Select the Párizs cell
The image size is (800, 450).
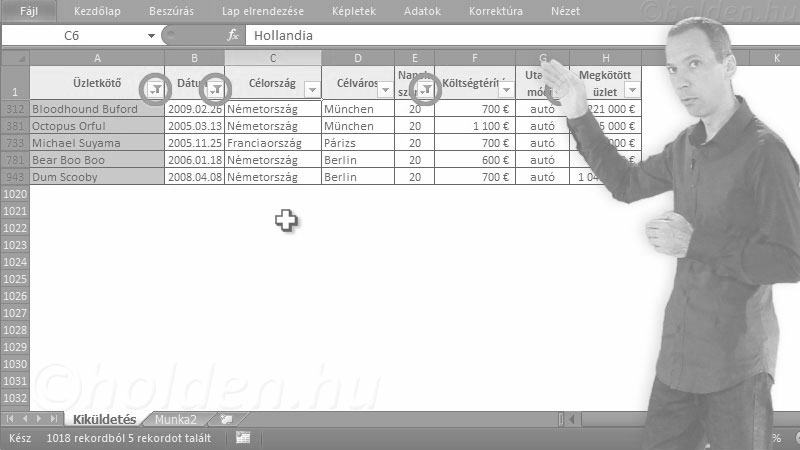point(358,143)
